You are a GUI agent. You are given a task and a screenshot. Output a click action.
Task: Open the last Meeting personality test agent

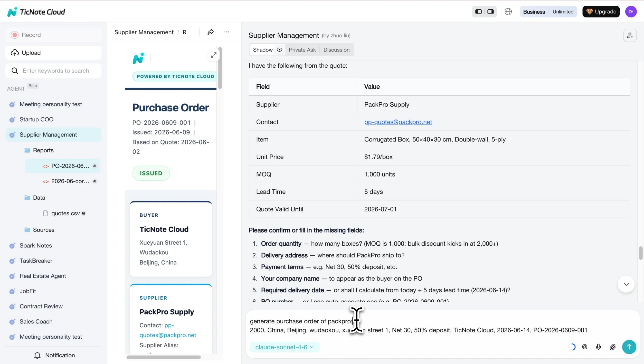[x=51, y=337]
